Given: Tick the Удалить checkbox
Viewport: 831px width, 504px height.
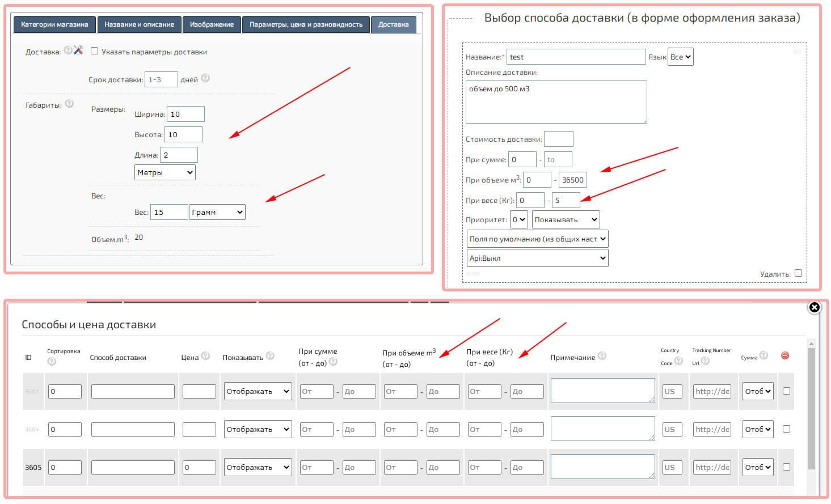Looking at the screenshot, I should click(x=798, y=273).
